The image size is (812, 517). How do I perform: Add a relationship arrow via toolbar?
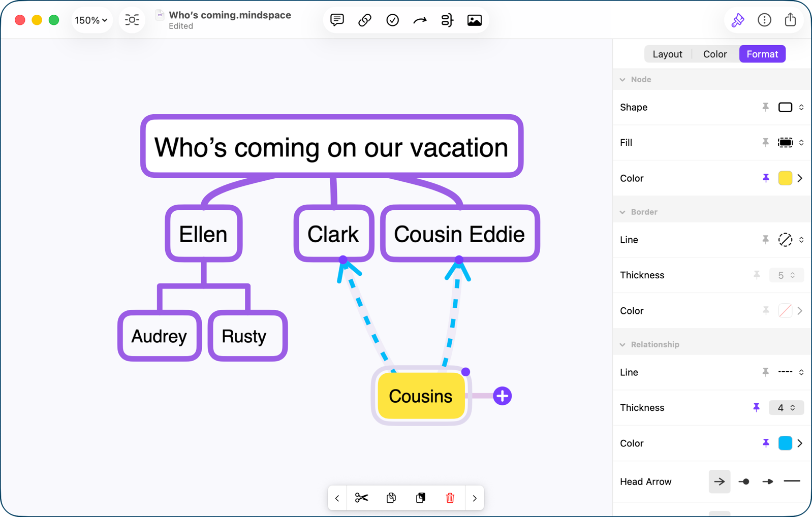[420, 20]
